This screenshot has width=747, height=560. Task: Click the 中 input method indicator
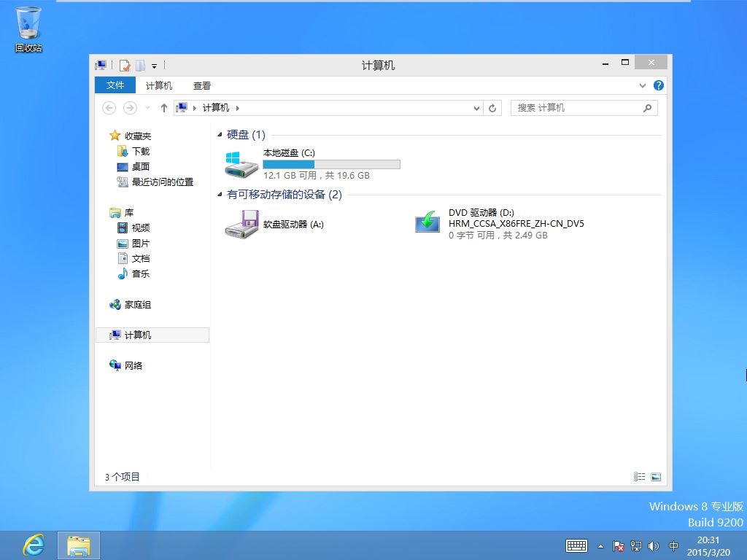click(x=673, y=545)
